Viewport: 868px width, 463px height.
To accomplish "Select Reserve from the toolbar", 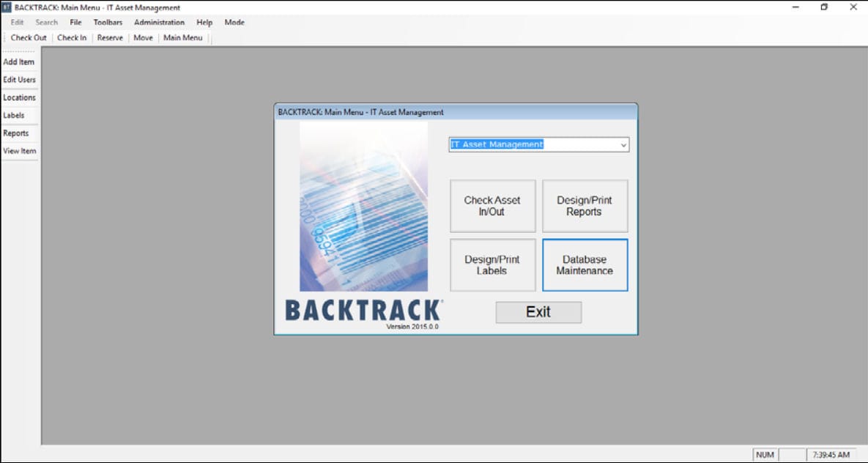I will pyautogui.click(x=109, y=37).
